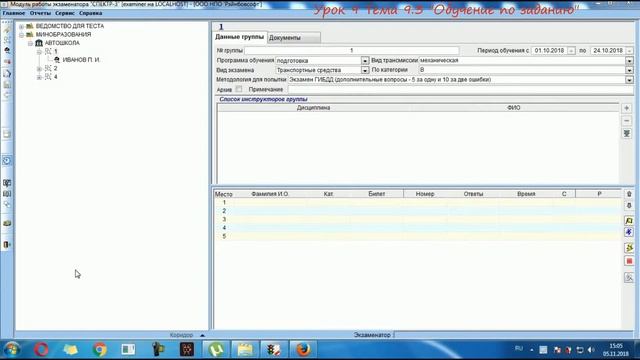Viewport: 640px width, 360px height.
Task: Click the blue figure icon right of the seats table
Action: click(x=629, y=232)
